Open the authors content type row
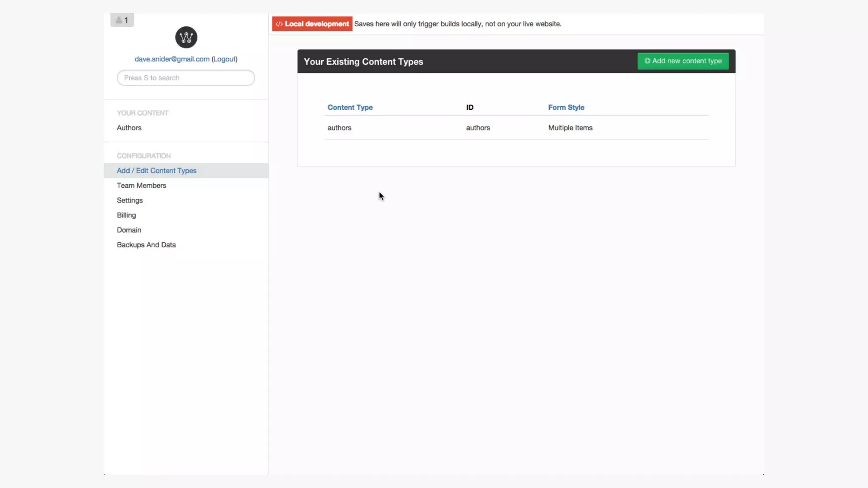The image size is (868, 488). [x=339, y=128]
